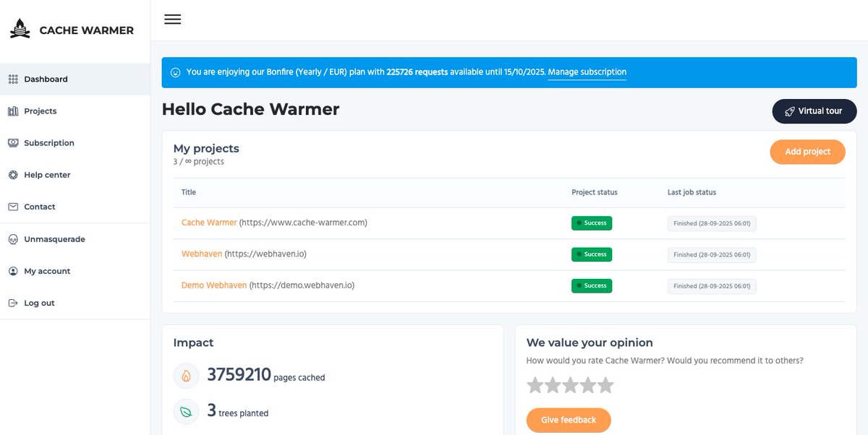
Task: Choose Unmasquerade in sidebar
Action: (75, 239)
